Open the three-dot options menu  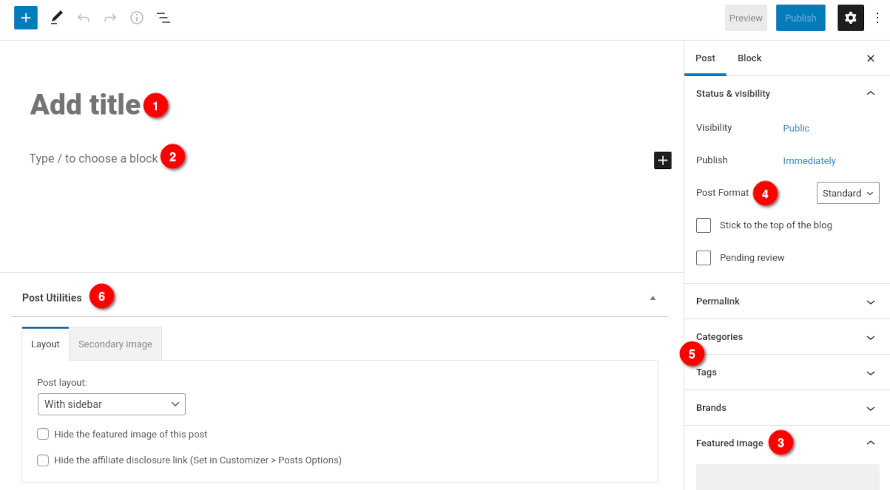click(878, 18)
